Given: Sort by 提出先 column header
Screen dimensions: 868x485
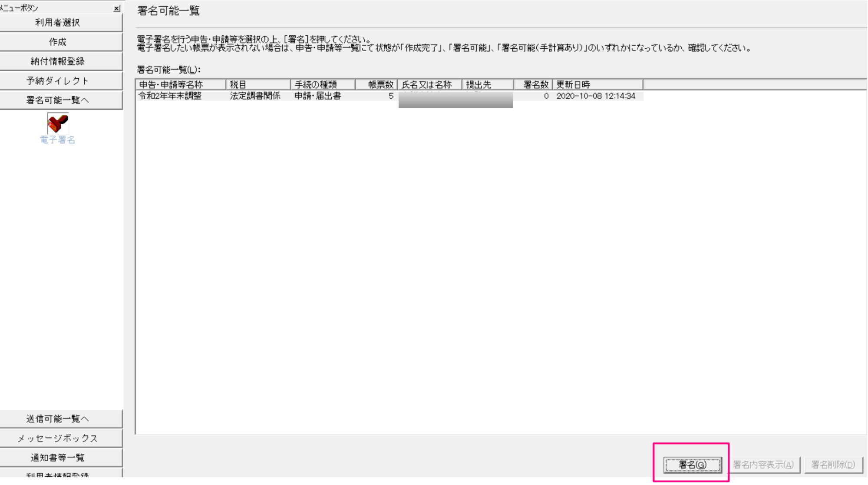Looking at the screenshot, I should (488, 85).
